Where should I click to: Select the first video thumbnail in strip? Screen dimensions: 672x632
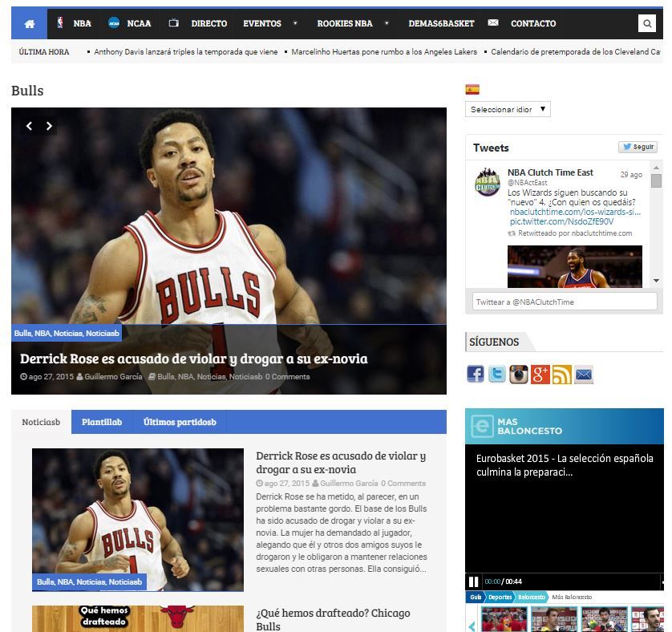click(504, 619)
